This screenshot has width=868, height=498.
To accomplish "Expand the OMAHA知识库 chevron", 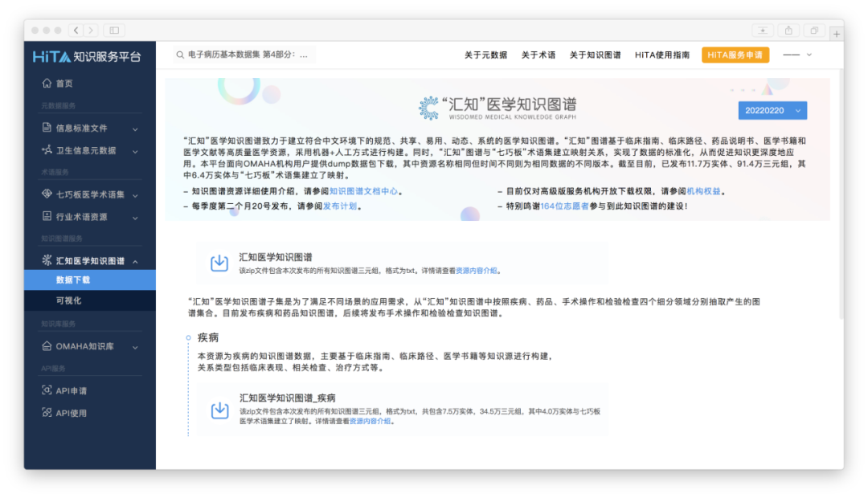I will 135,347.
